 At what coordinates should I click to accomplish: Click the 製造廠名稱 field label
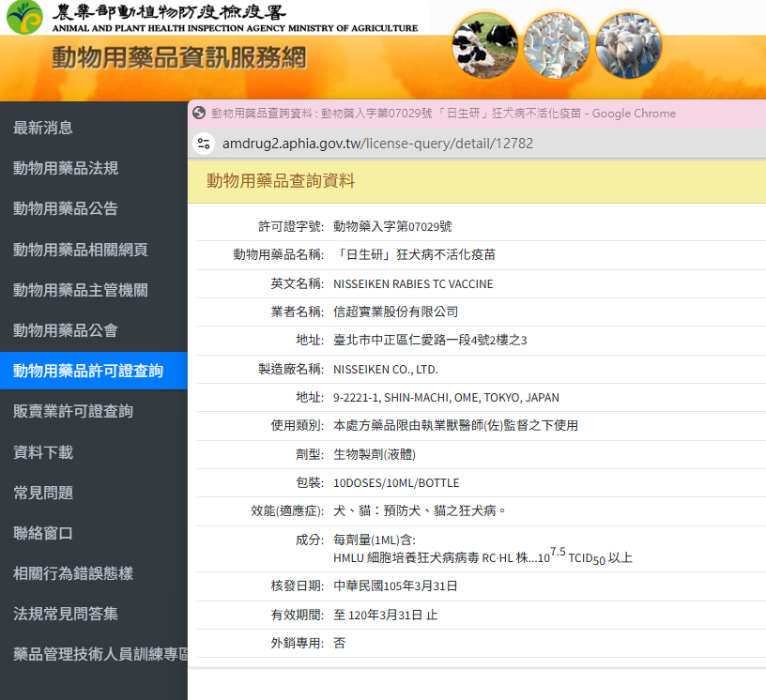pos(291,370)
